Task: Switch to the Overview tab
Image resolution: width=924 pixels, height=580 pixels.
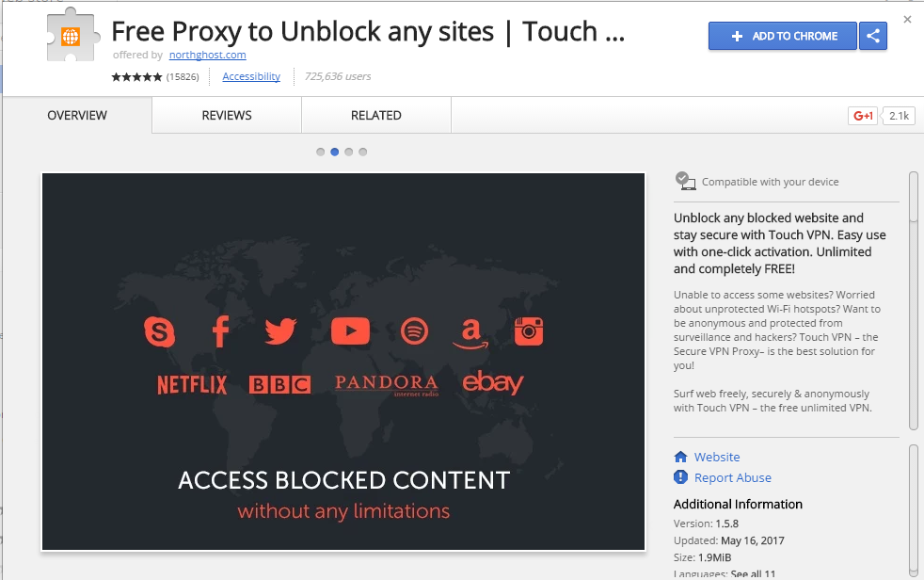Action: [x=77, y=116]
